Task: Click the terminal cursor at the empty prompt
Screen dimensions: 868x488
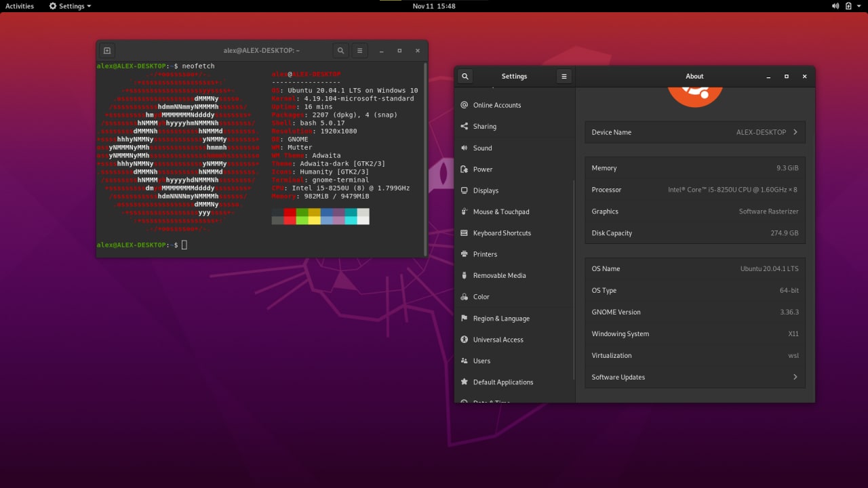Action: (184, 245)
